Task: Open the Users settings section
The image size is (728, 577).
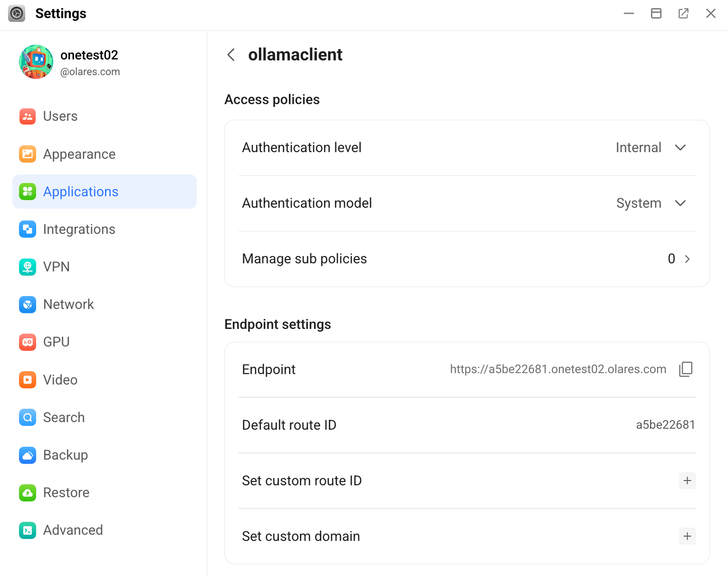Action: pyautogui.click(x=60, y=116)
